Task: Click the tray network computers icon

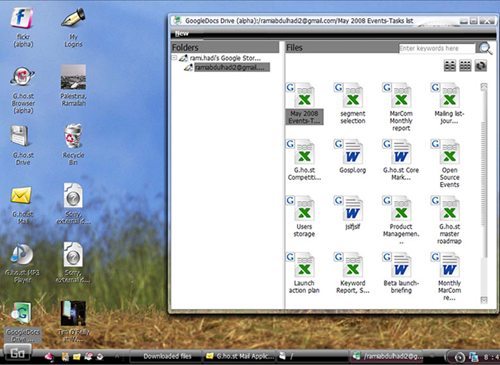Action: coord(474,357)
